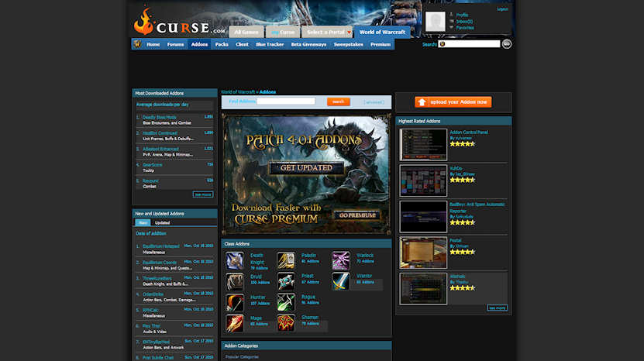Click the Logout link

click(502, 9)
